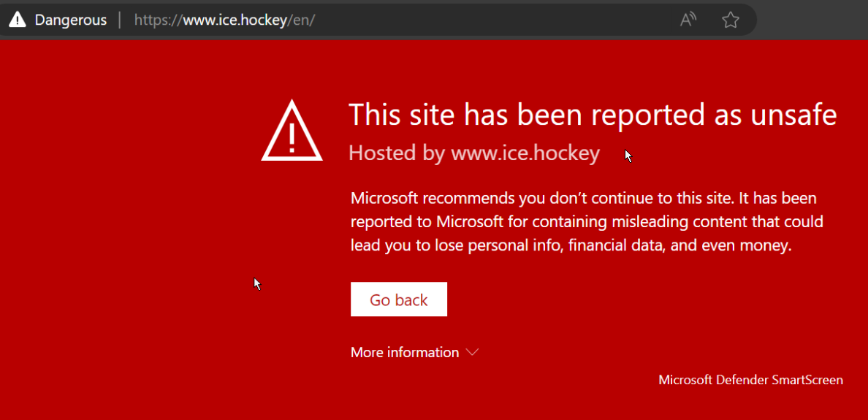Viewport: 868px width, 420px height.
Task: Click the Read aloud icon
Action: click(x=688, y=20)
